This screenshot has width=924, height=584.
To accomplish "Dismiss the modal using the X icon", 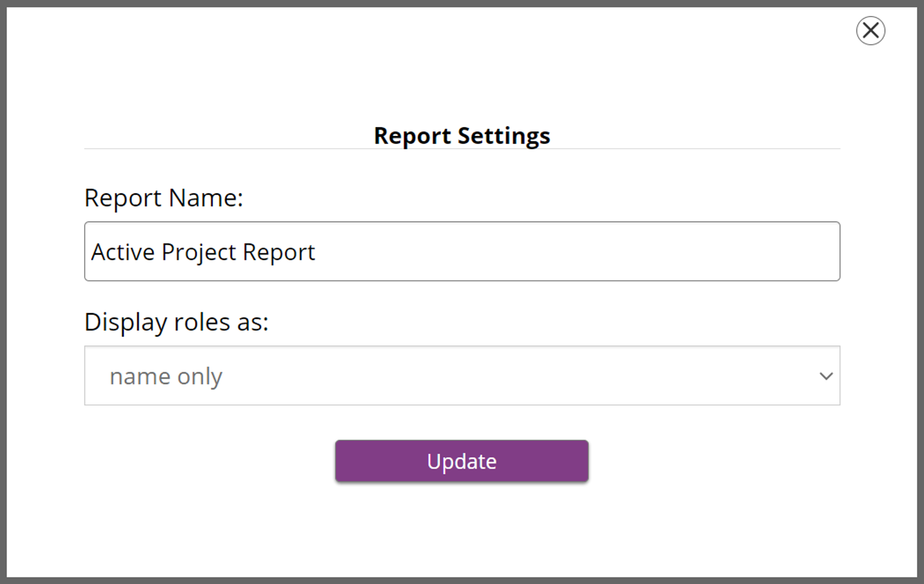I will click(x=870, y=31).
